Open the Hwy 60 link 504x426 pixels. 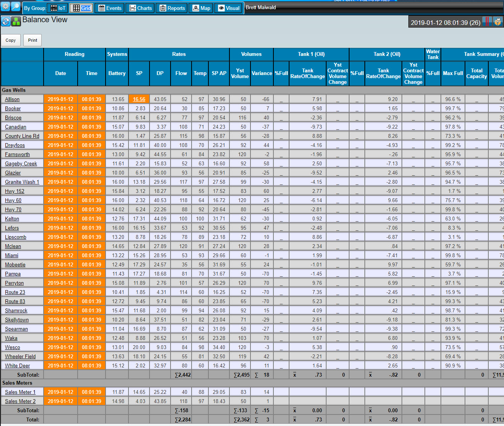(x=13, y=200)
